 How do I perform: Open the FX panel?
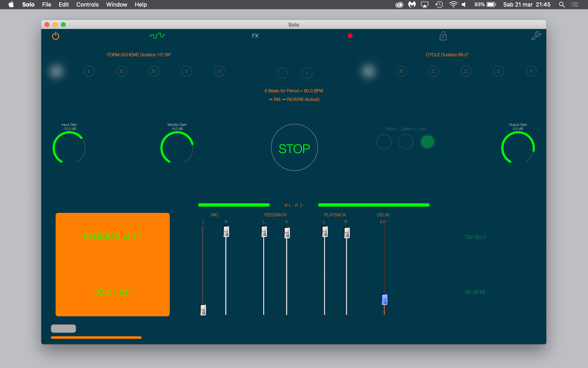pyautogui.click(x=255, y=36)
